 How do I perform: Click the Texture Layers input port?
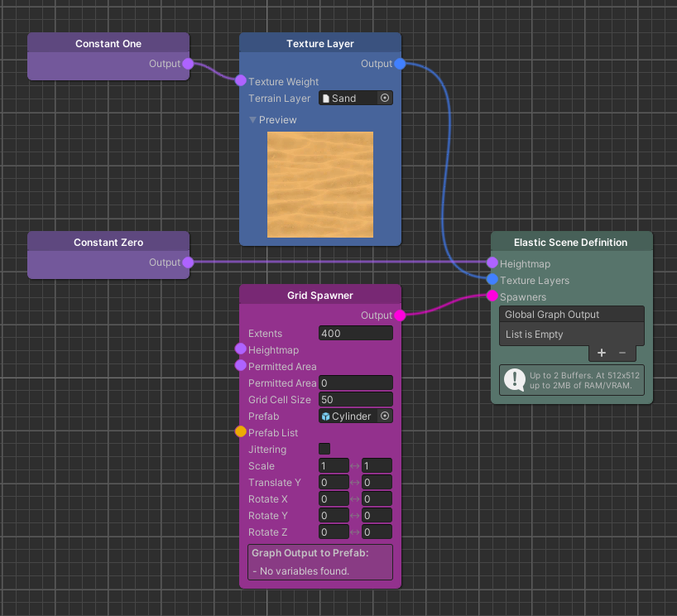pos(492,280)
